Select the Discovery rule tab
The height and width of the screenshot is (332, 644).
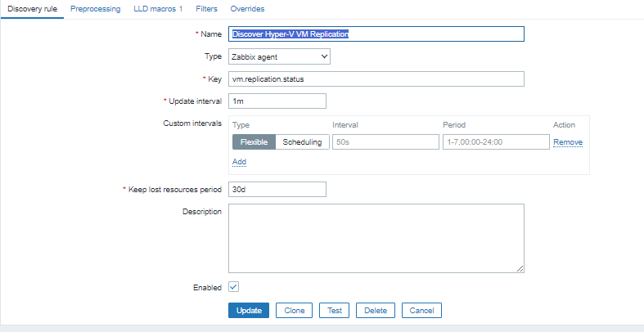32,8
